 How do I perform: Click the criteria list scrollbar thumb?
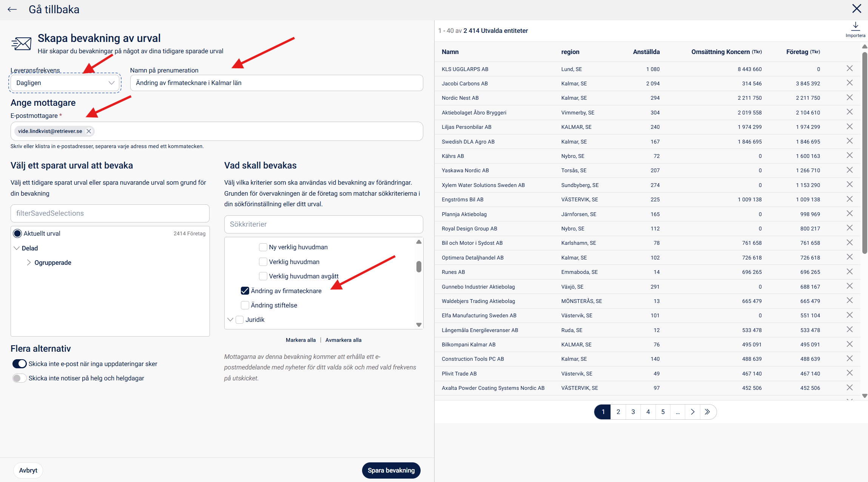(419, 266)
